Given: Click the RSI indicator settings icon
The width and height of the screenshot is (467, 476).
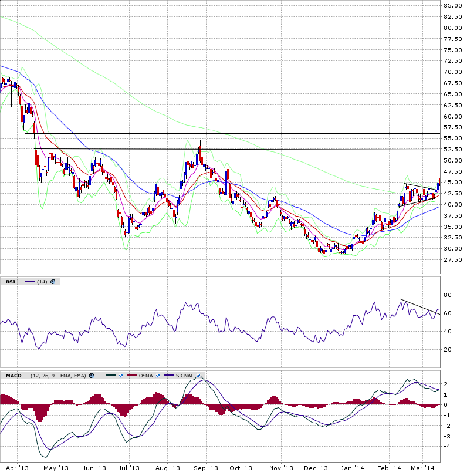Looking at the screenshot, I should 53,282.
